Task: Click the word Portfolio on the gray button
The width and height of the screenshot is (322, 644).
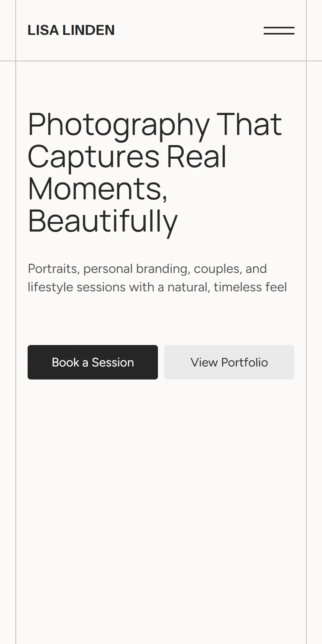Action: [x=245, y=362]
